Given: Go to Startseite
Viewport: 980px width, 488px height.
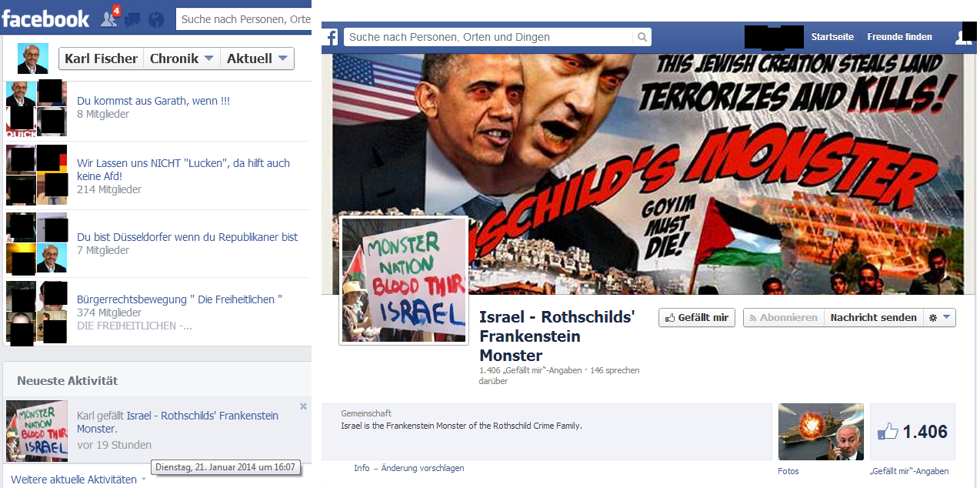Looking at the screenshot, I should (832, 37).
